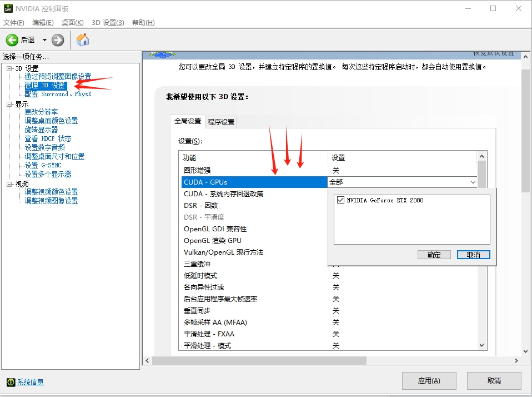Click the main panel scroll-up arrow
This screenshot has height=397, width=532.
(x=525, y=57)
